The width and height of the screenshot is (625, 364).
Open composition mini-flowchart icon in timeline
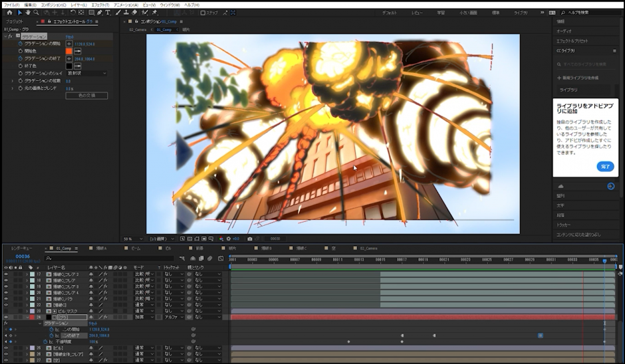tap(182, 258)
